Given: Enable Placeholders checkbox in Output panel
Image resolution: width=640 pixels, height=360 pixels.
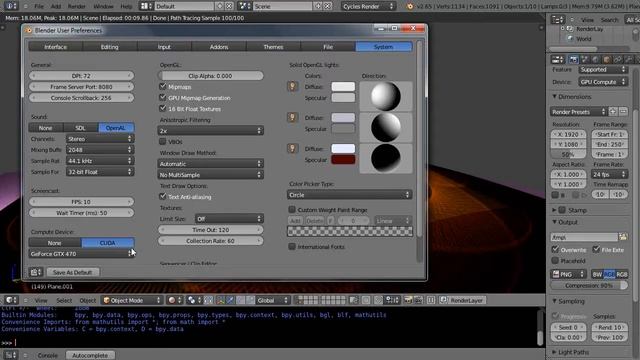Looking at the screenshot, I should click(556, 260).
